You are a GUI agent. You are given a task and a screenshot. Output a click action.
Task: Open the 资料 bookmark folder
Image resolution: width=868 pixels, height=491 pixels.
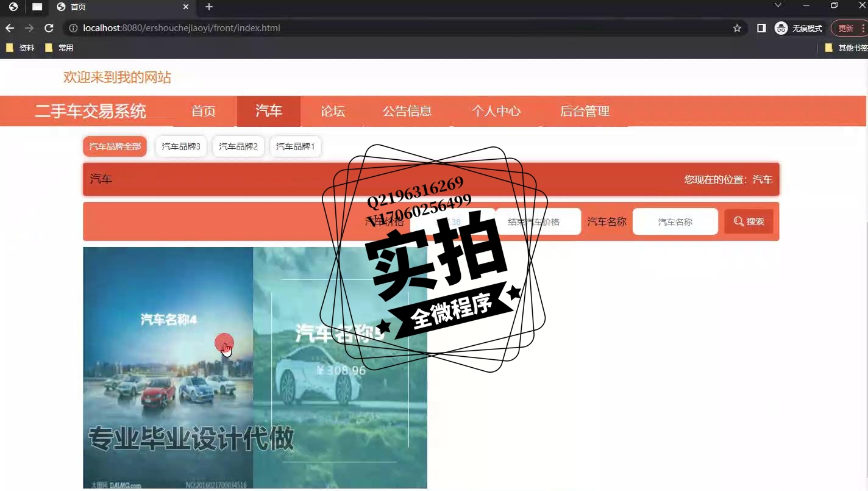click(20, 48)
